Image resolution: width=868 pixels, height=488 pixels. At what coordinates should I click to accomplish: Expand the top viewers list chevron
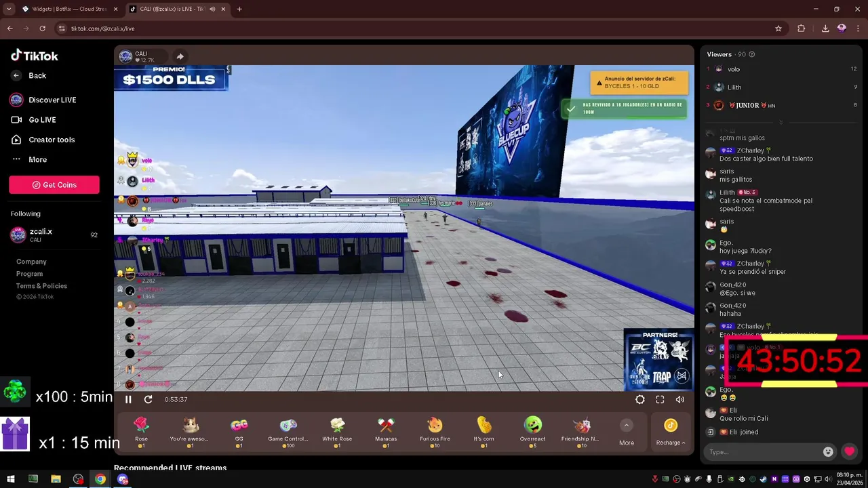(781, 123)
